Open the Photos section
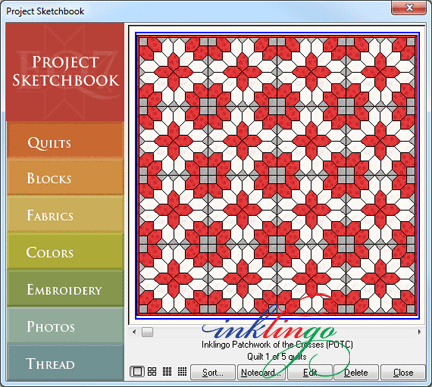Viewport: 432px width, 387px height. (65, 325)
